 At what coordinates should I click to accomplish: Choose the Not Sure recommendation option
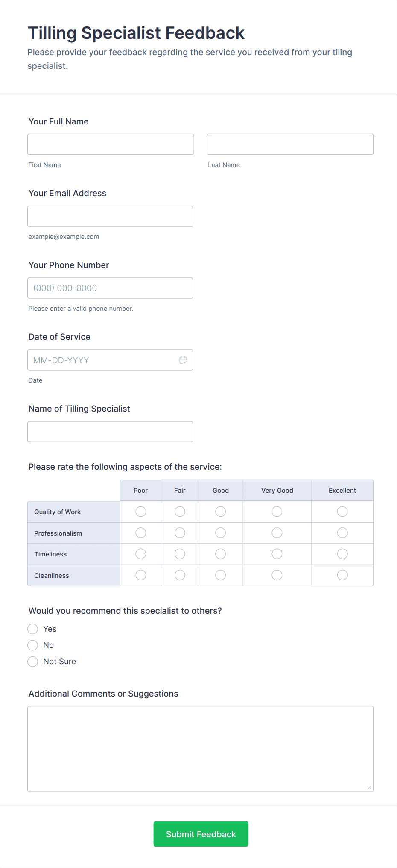(33, 662)
